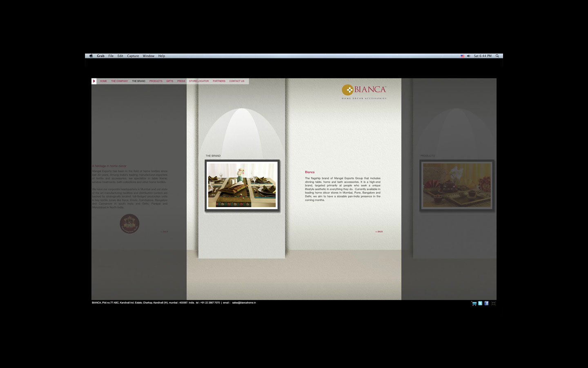This screenshot has width=588, height=368.
Task: Open THE COMPANY nav item
Action: pyautogui.click(x=119, y=81)
